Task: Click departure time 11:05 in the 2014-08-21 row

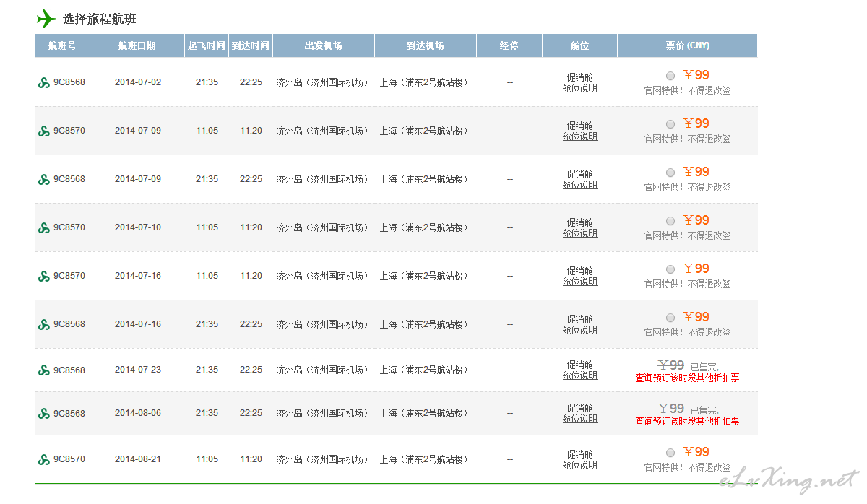Action: tap(207, 459)
